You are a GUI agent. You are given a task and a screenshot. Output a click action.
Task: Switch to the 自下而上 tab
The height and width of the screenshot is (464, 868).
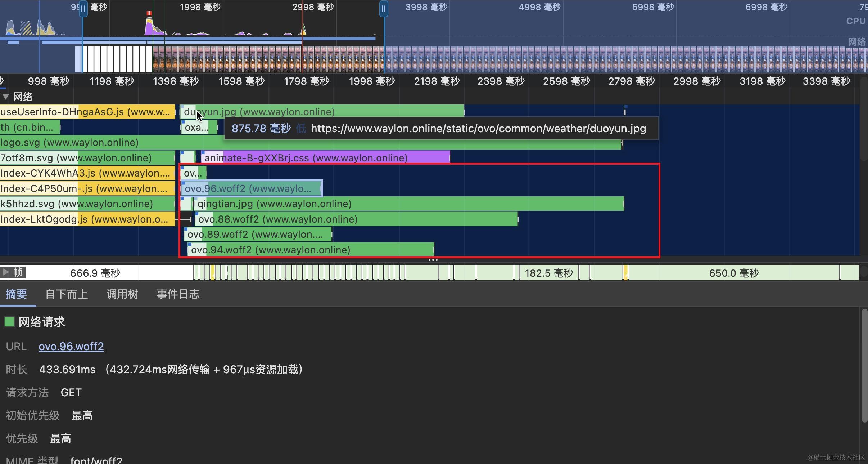coord(67,294)
